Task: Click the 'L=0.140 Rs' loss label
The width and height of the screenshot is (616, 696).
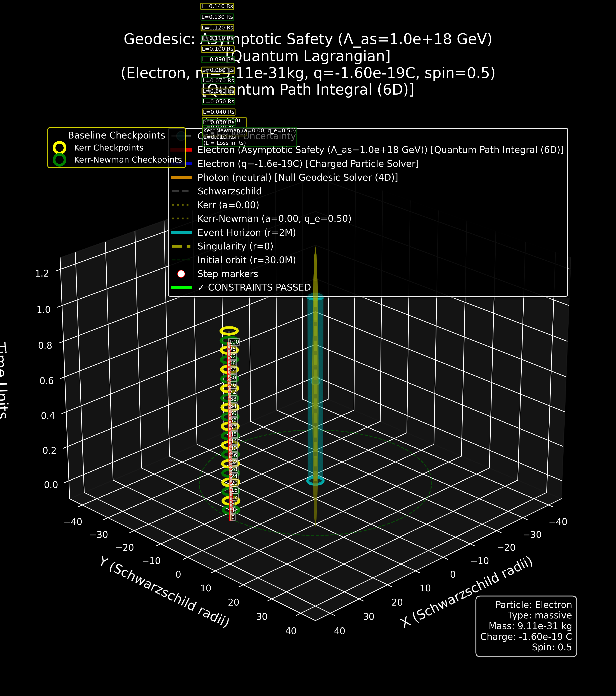Action: [217, 6]
